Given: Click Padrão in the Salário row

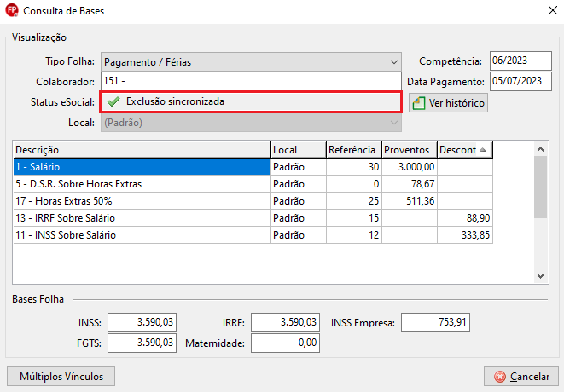Looking at the screenshot, I should pos(289,167).
